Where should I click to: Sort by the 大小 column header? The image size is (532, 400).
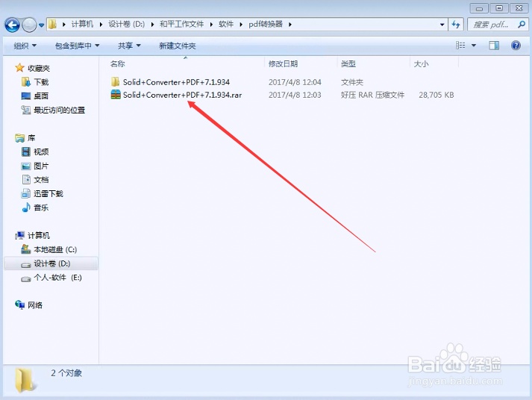(x=421, y=63)
